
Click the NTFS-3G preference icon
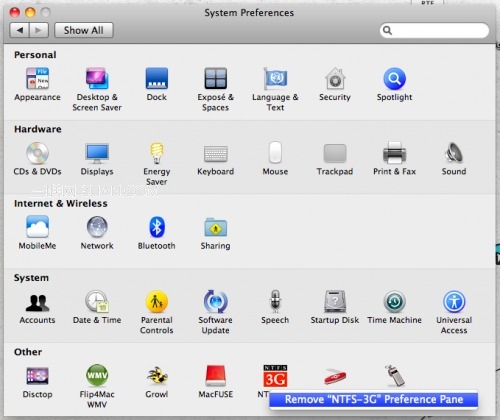coord(275,376)
